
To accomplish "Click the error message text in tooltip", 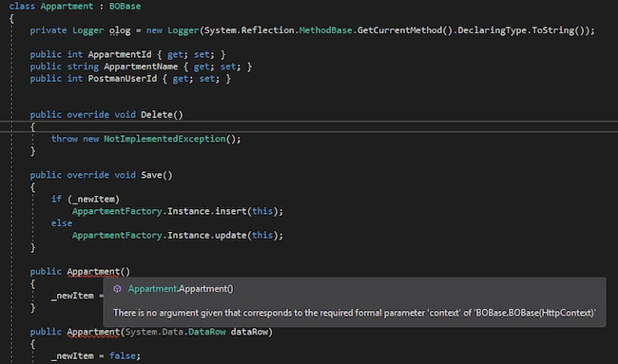I will pos(355,313).
